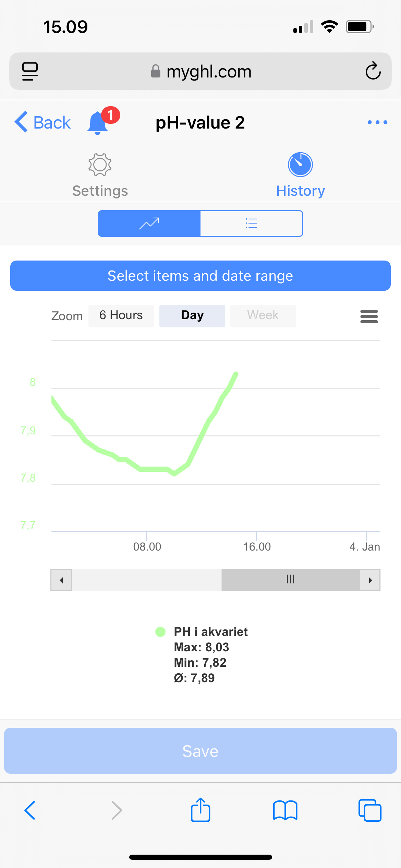
Task: Open Safari page format menu icon
Action: point(30,71)
